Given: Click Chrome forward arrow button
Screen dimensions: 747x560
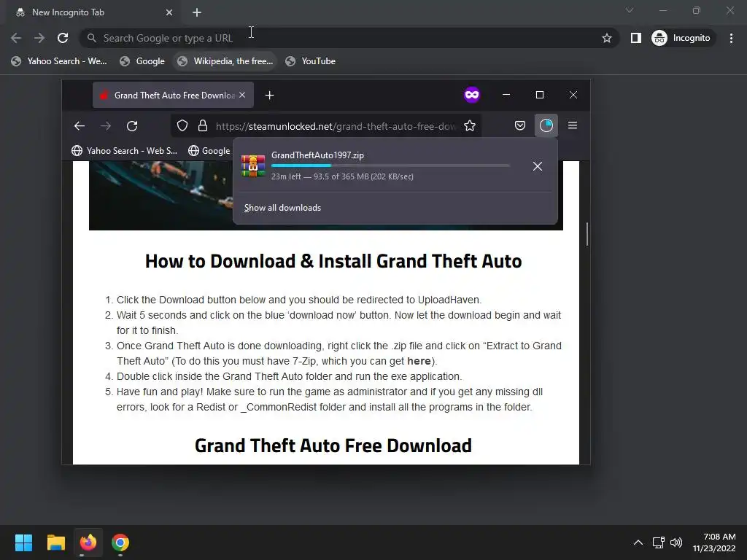Looking at the screenshot, I should coord(39,38).
